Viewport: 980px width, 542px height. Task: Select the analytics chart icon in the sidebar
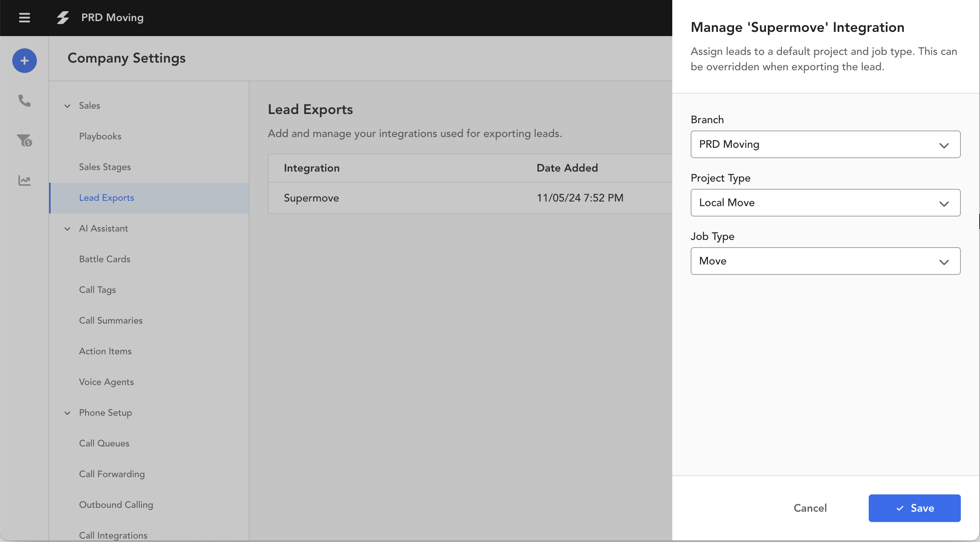pyautogui.click(x=24, y=180)
